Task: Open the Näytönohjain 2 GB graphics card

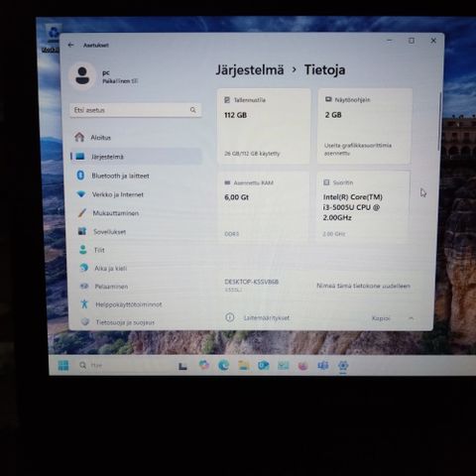Action: (x=365, y=126)
